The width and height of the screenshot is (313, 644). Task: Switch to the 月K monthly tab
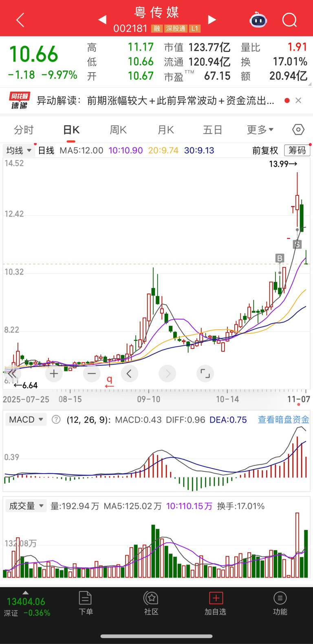coord(165,130)
